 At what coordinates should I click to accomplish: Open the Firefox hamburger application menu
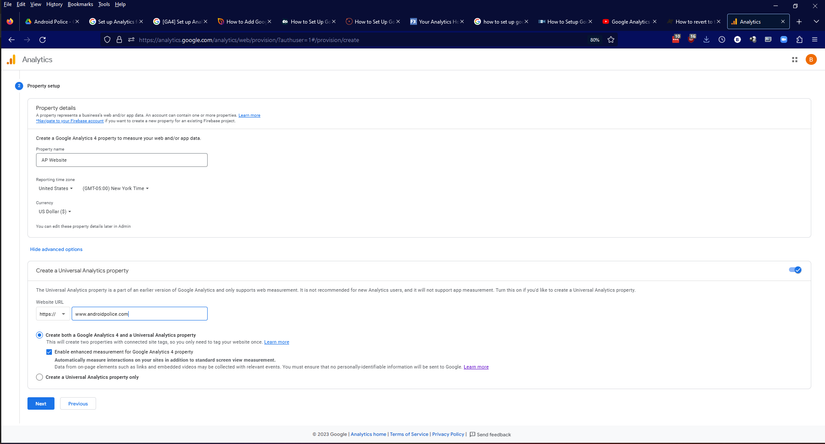pos(814,39)
